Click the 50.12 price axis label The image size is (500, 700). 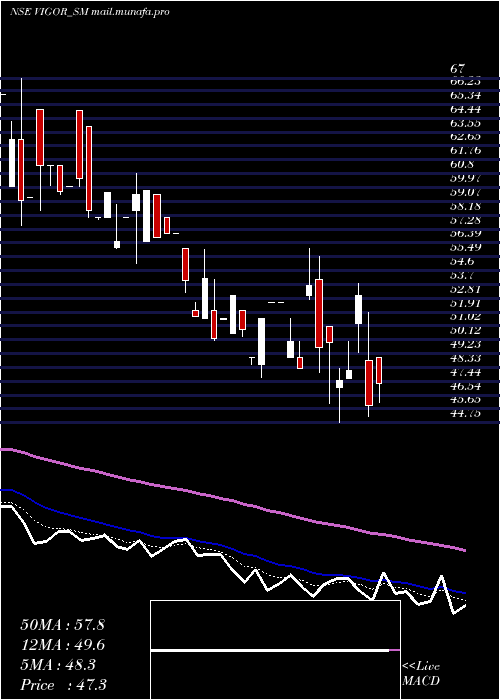tap(465, 330)
